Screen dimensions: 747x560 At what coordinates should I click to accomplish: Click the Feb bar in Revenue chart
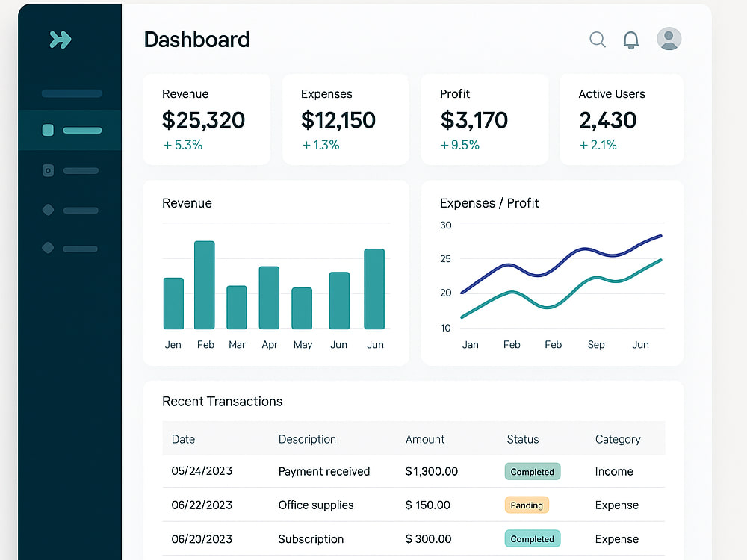tap(205, 284)
